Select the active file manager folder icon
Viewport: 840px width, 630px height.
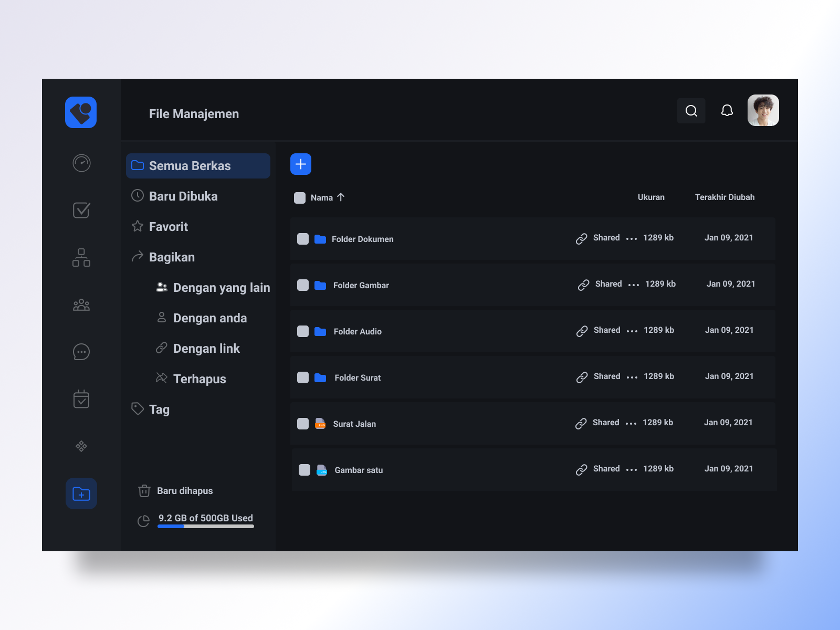81,493
